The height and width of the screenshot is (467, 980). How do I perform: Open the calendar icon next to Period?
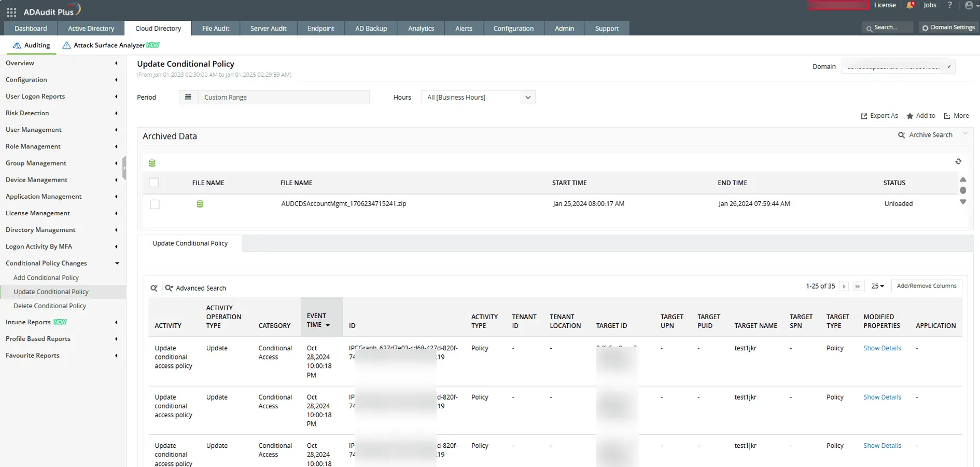(188, 97)
